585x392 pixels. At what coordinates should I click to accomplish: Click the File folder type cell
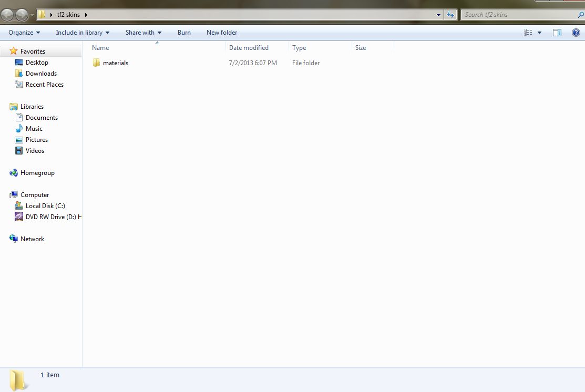click(x=306, y=63)
